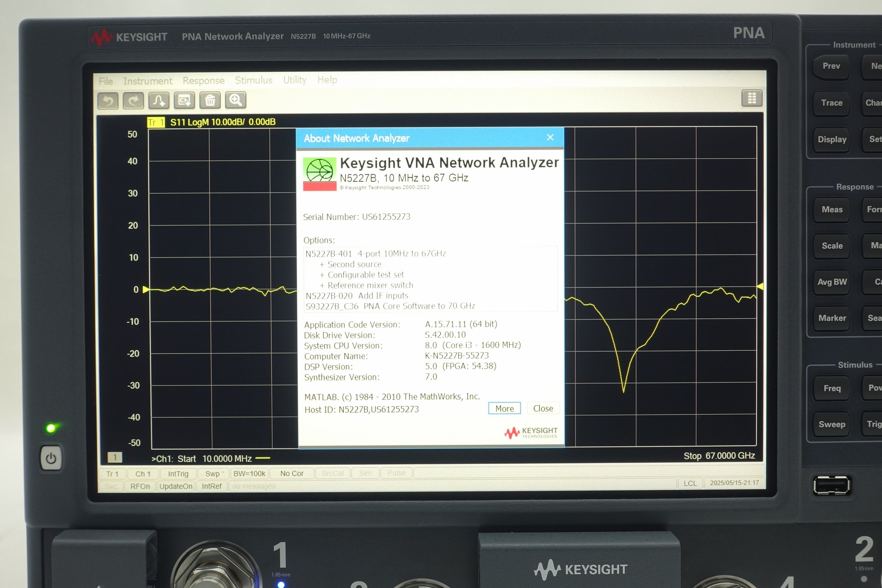Click the front panel USB port

831,485
